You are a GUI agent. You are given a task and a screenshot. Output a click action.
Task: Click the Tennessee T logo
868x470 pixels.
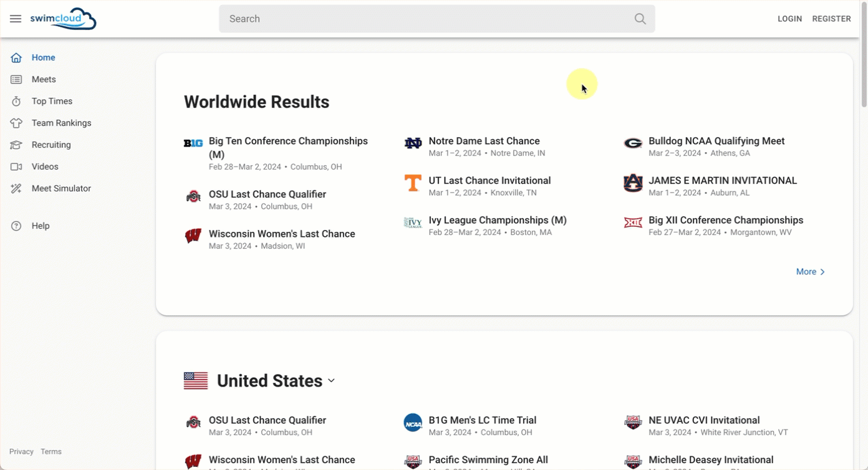tap(413, 183)
